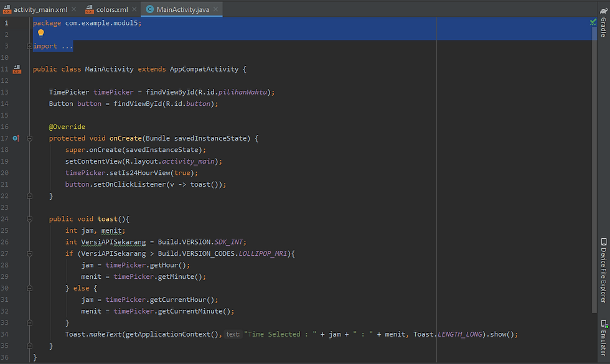Click the yellow lightbulb quick-fix icon
610x364 pixels.
(41, 34)
